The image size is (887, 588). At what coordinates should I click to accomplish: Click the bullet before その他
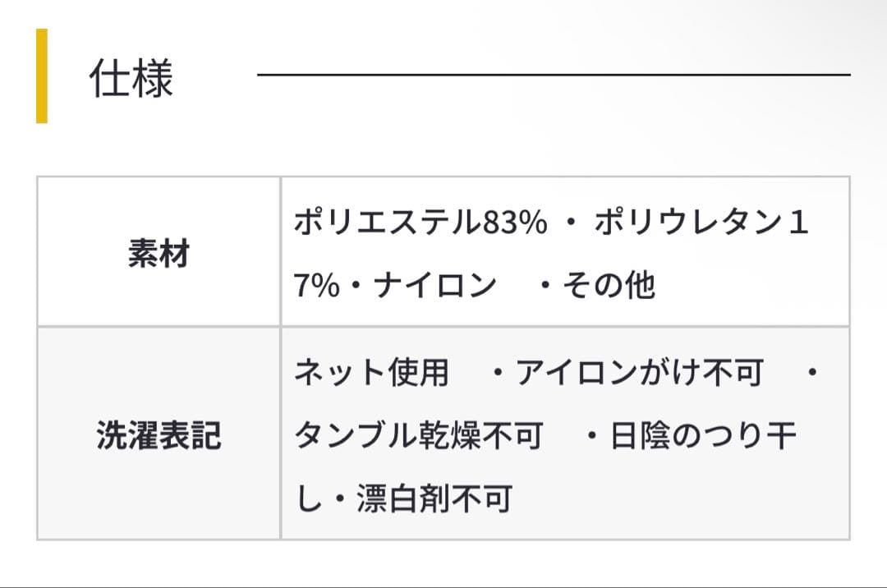(545, 286)
